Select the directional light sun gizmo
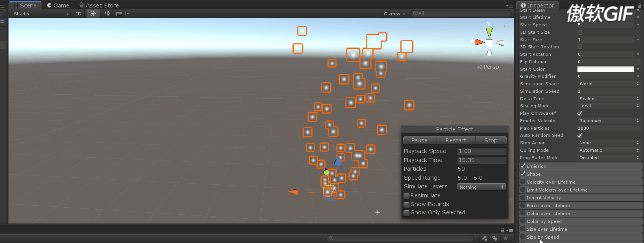Viewport: 644px width, 243px height. click(x=378, y=212)
